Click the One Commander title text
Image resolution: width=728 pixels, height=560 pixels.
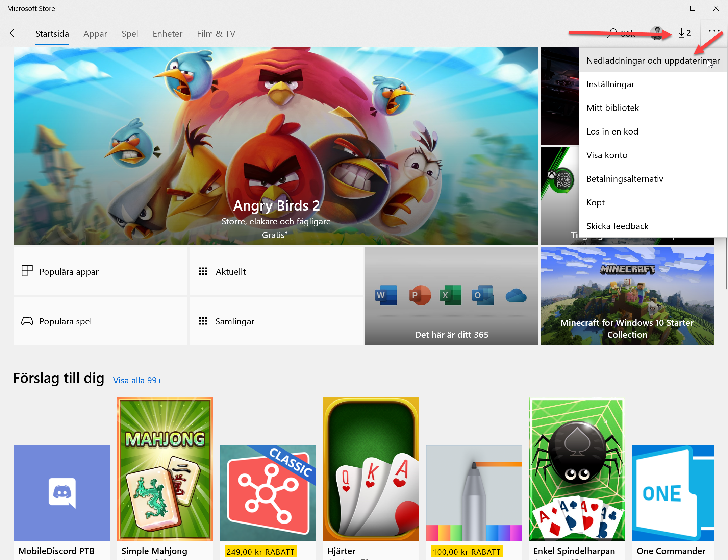pos(671,551)
